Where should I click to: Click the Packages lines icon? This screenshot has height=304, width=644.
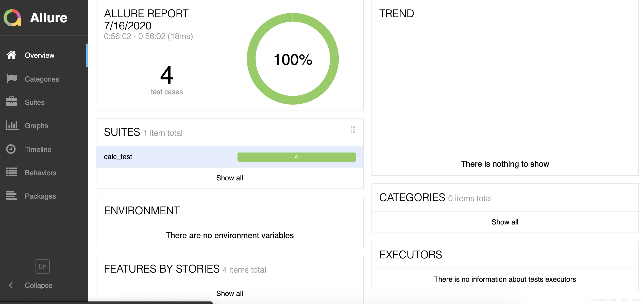12,196
